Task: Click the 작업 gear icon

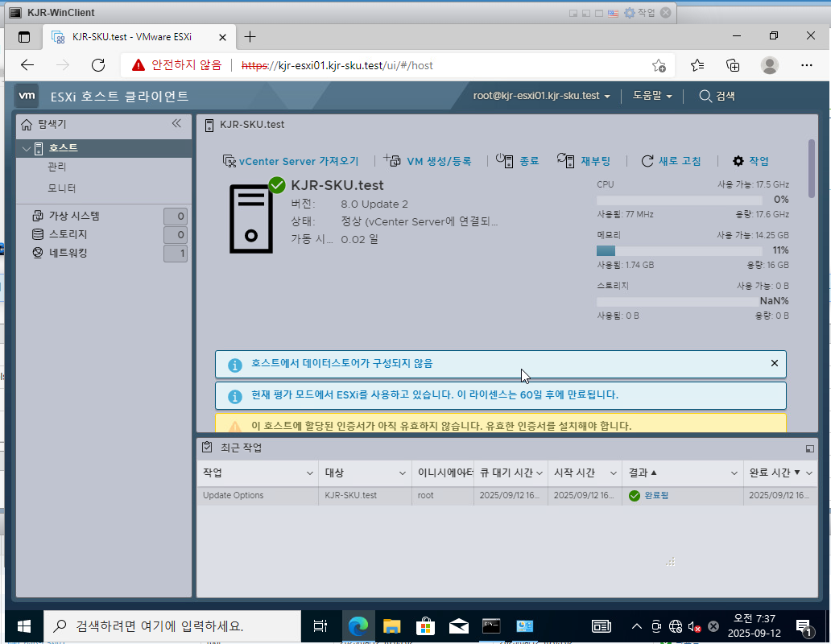Action: (738, 161)
